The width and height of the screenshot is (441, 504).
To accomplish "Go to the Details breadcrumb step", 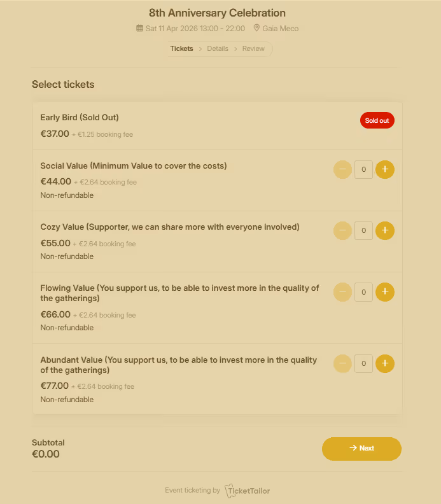I will [218, 48].
